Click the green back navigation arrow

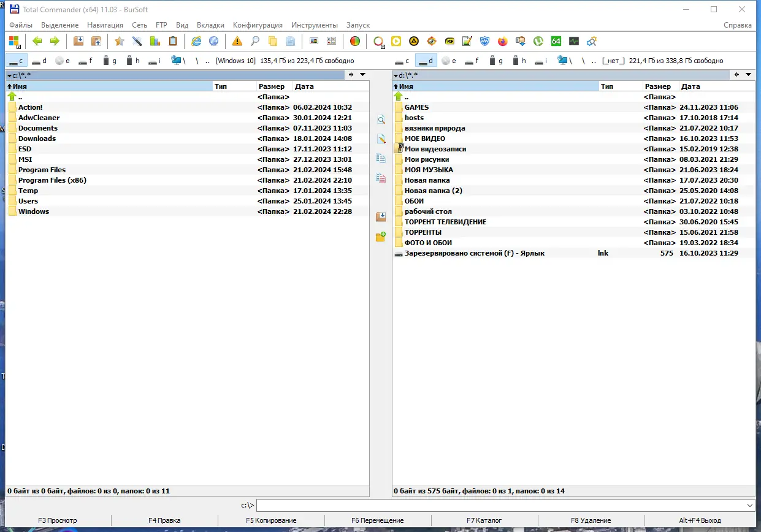coord(37,41)
